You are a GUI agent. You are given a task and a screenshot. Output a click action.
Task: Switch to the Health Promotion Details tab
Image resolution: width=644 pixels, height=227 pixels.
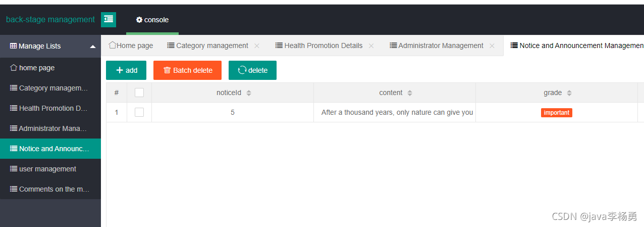click(x=324, y=46)
